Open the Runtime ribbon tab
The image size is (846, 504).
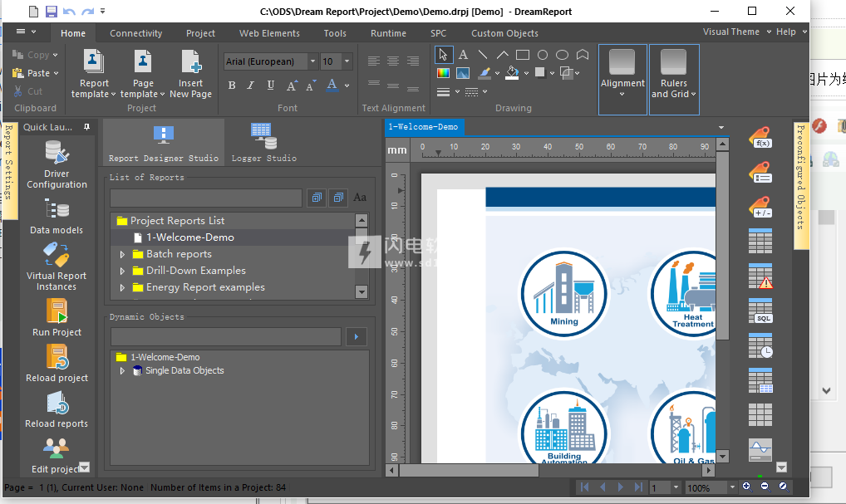(388, 33)
